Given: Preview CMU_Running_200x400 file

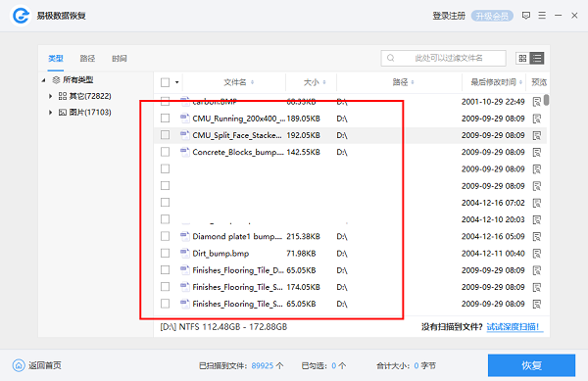Looking at the screenshot, I should [x=537, y=119].
